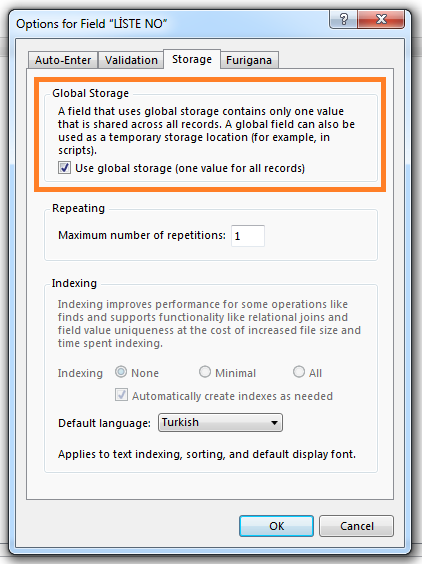Confirm the settings with OK
Image resolution: width=422 pixels, height=564 pixels.
tap(276, 526)
